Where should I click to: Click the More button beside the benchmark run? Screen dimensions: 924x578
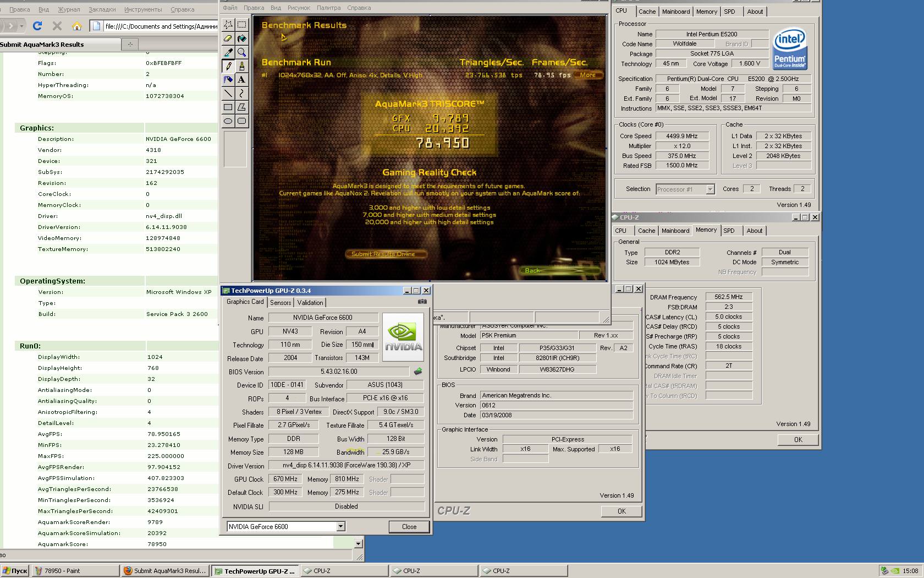click(588, 75)
